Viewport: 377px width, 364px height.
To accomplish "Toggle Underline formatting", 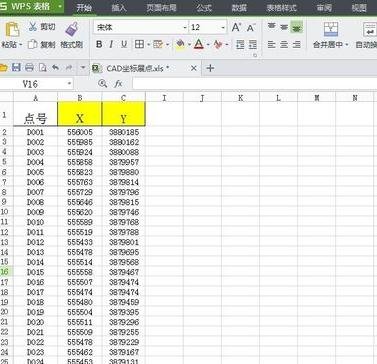I will tap(124, 44).
